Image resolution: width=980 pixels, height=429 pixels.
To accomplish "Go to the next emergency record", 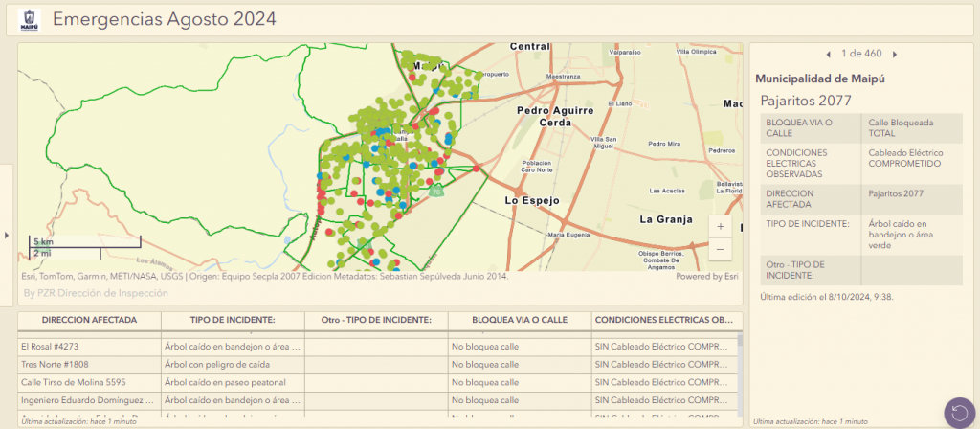I will (895, 54).
